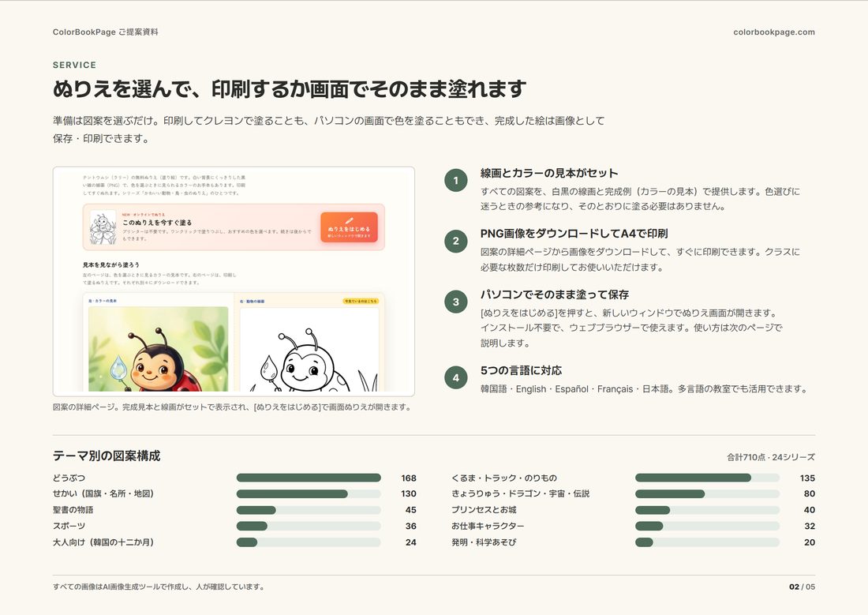This screenshot has width=868, height=615.
Task: Click the progress bar for どうぶつ
Action: [x=309, y=478]
